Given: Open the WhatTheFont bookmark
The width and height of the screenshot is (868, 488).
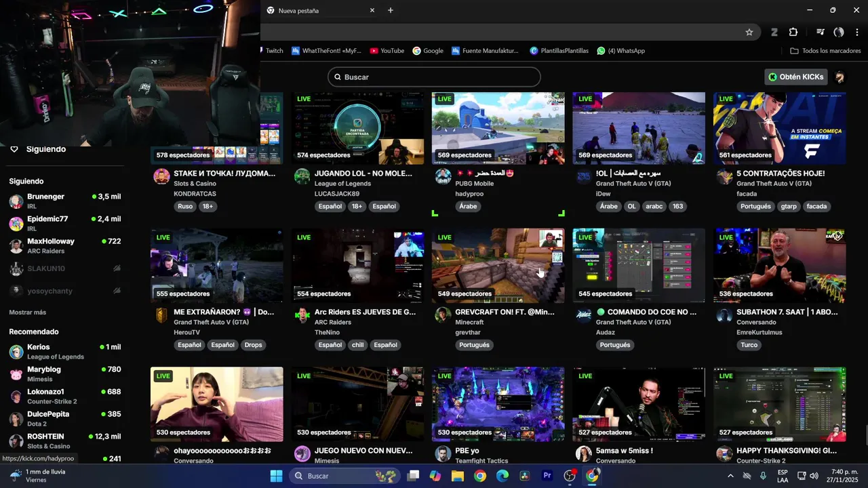Looking at the screenshot, I should click(x=326, y=51).
